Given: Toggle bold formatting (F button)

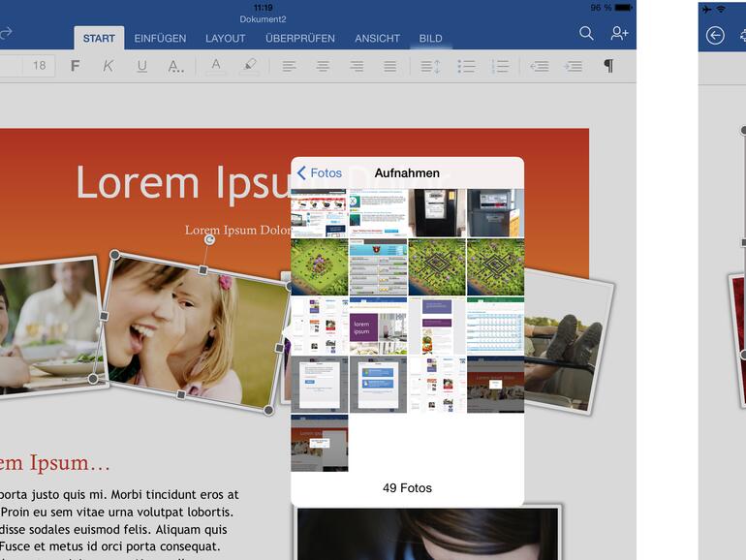Looking at the screenshot, I should (76, 66).
